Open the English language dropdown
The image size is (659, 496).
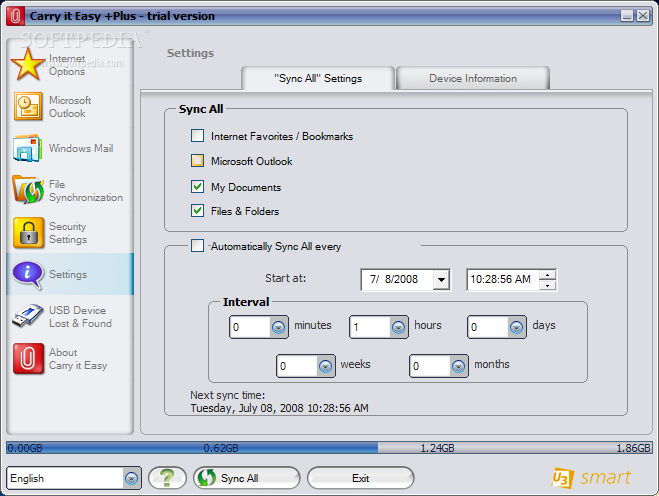(x=132, y=478)
